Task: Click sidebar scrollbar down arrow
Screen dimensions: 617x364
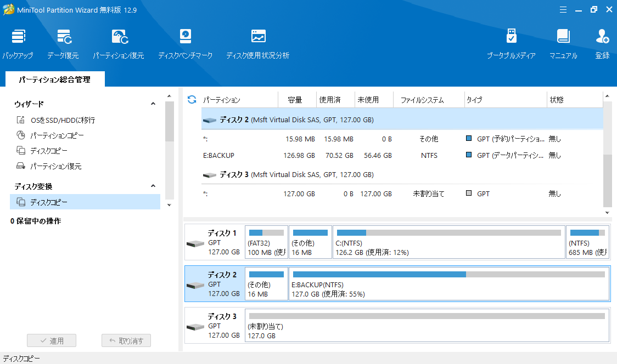Action: point(169,205)
